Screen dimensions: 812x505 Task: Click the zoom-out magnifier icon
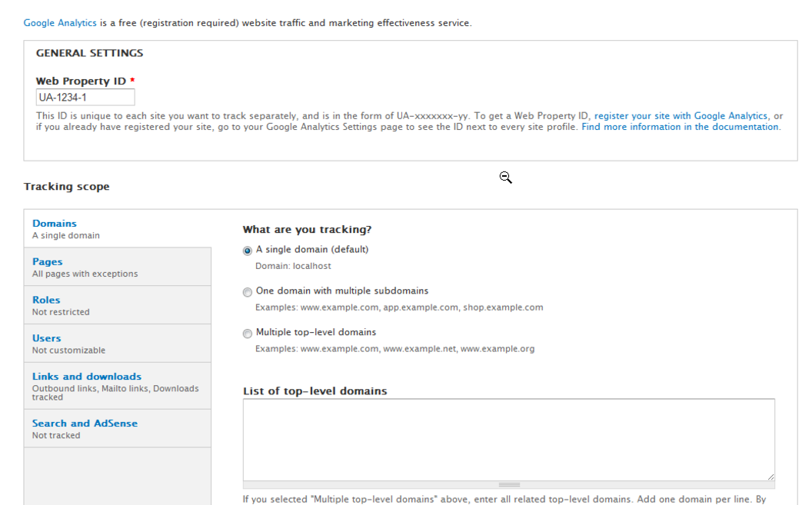pyautogui.click(x=505, y=177)
